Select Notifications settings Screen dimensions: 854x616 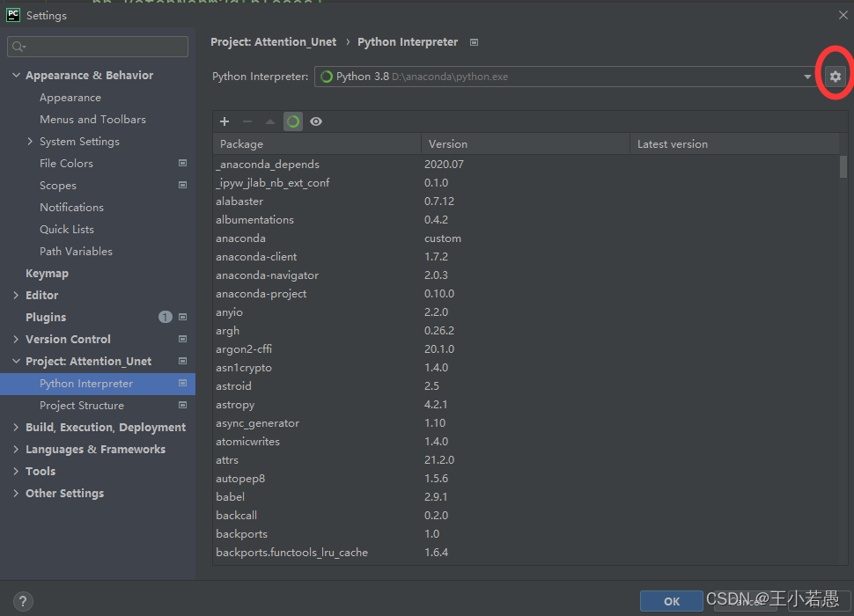(x=71, y=208)
